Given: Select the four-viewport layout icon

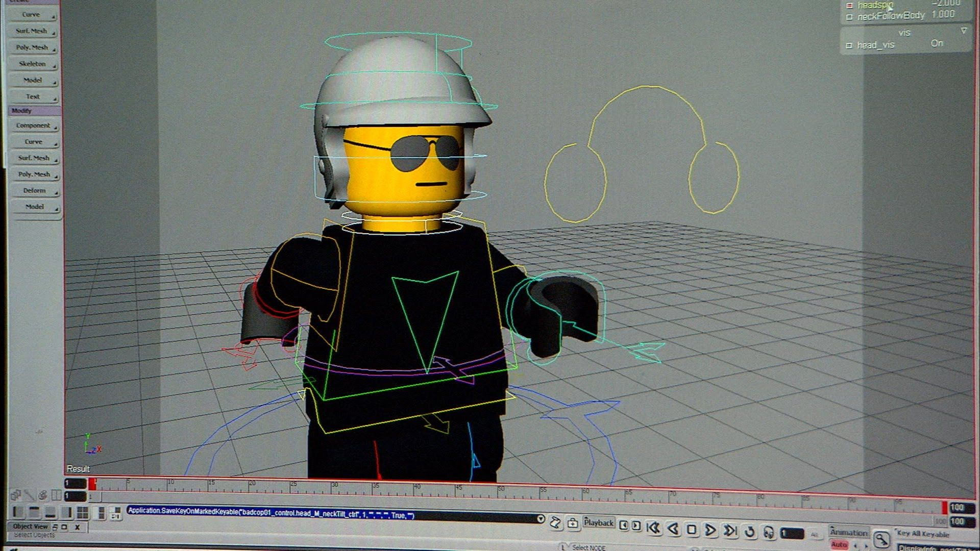Looking at the screenshot, I should click(x=83, y=513).
